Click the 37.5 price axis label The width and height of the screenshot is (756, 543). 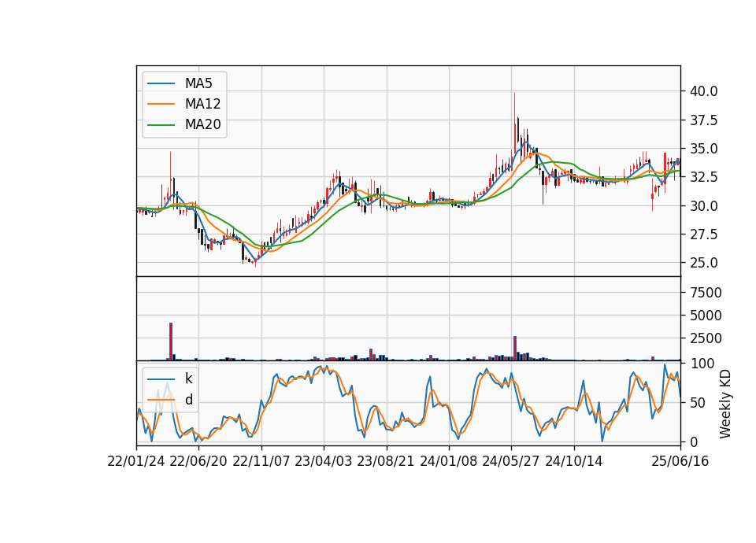click(x=704, y=120)
